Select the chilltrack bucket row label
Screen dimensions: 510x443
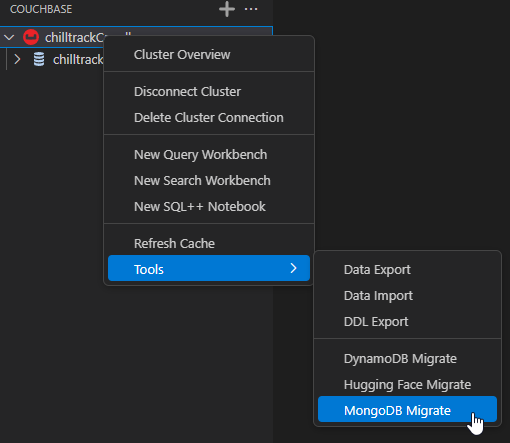tap(78, 60)
